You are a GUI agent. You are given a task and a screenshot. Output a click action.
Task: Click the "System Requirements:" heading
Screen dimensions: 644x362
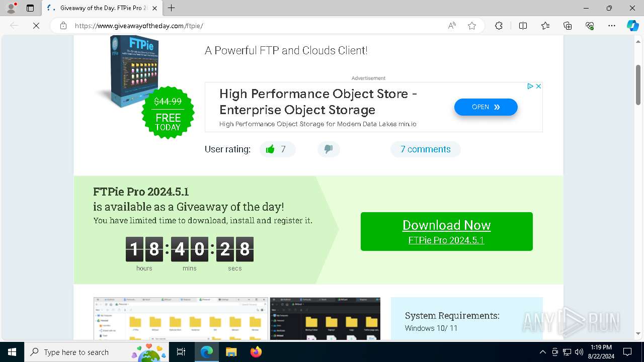pos(452,316)
